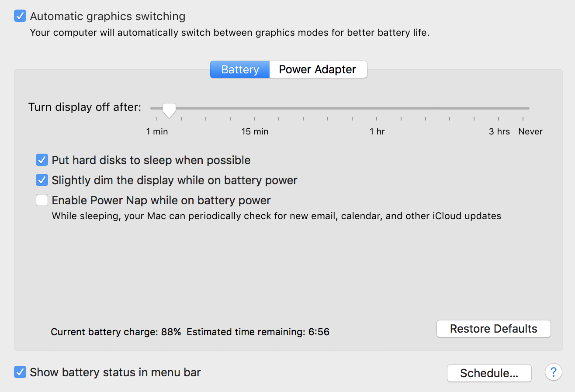Click the Power Nap description text

[277, 216]
